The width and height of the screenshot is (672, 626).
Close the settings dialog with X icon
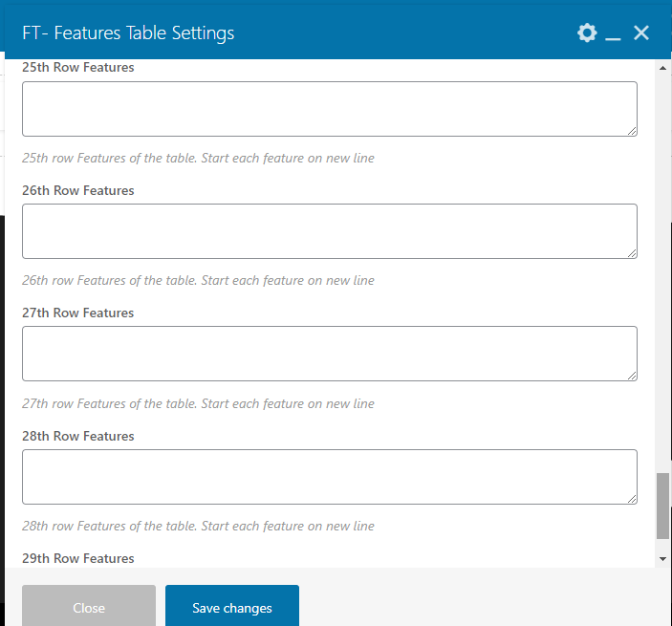click(x=641, y=33)
